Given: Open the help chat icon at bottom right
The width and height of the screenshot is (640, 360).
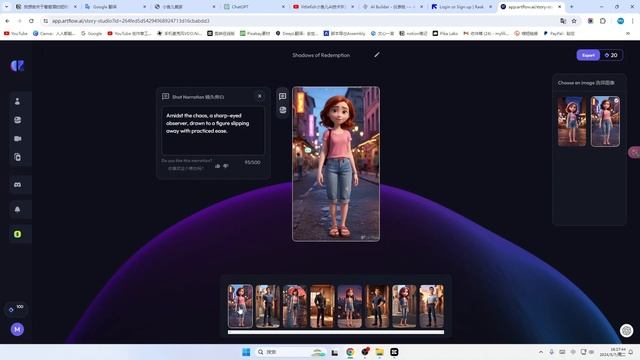Looking at the screenshot, I should coord(627,330).
